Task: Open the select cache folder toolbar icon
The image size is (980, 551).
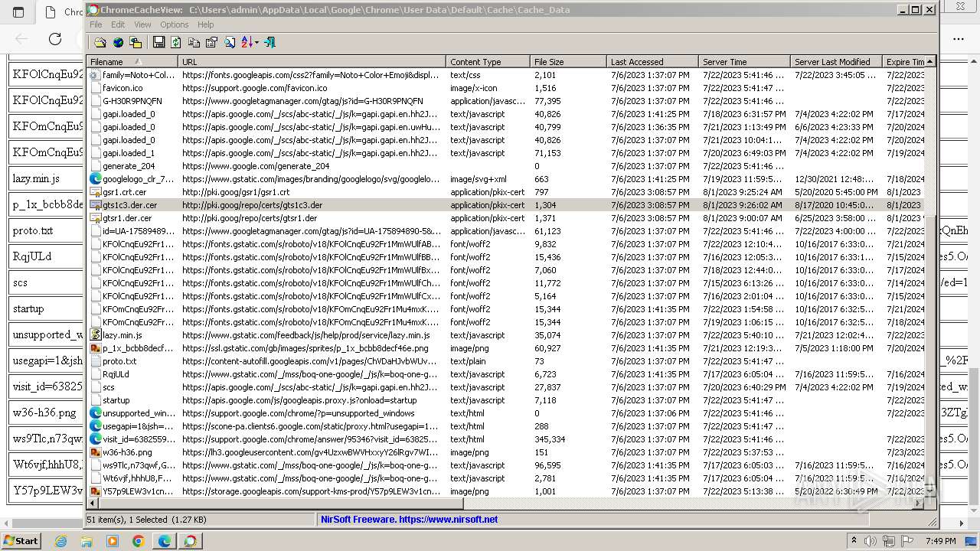Action: pos(100,43)
